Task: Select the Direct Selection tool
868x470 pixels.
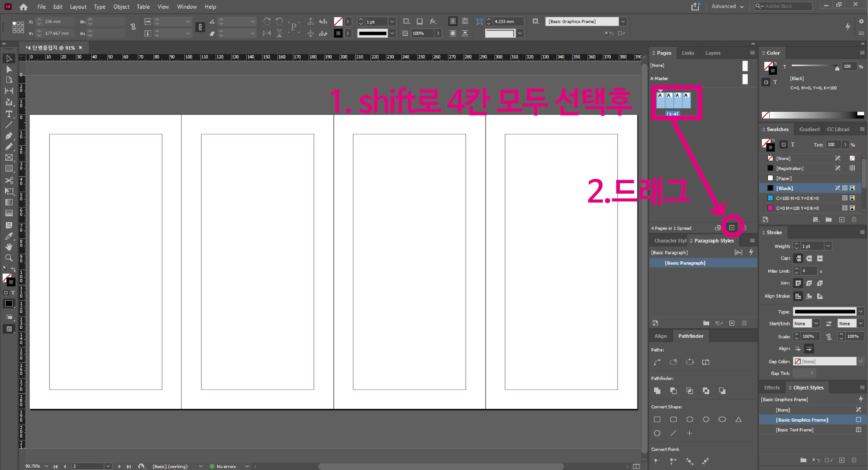Action: (x=9, y=70)
